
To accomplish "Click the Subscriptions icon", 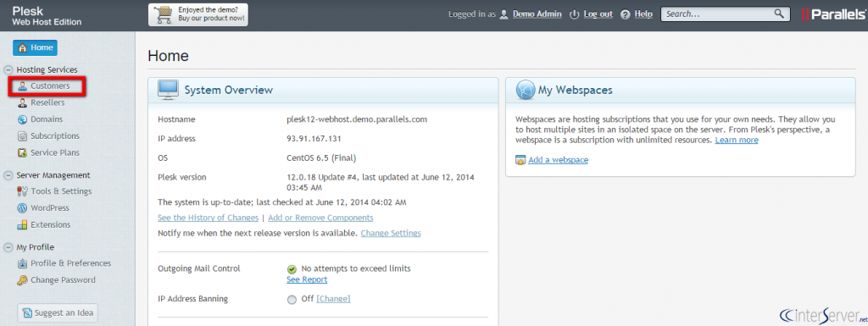I will [22, 136].
